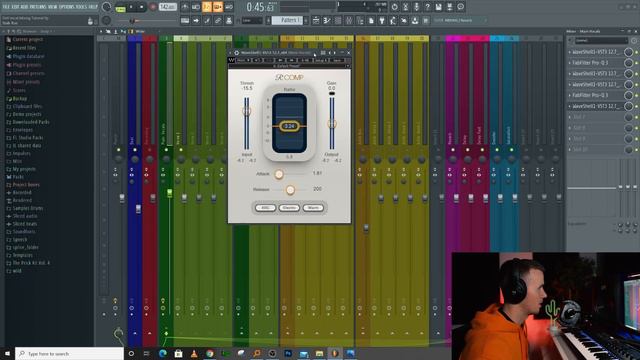Toggle the metronome icon
Viewport: 640px width, 360px height.
tap(185, 7)
